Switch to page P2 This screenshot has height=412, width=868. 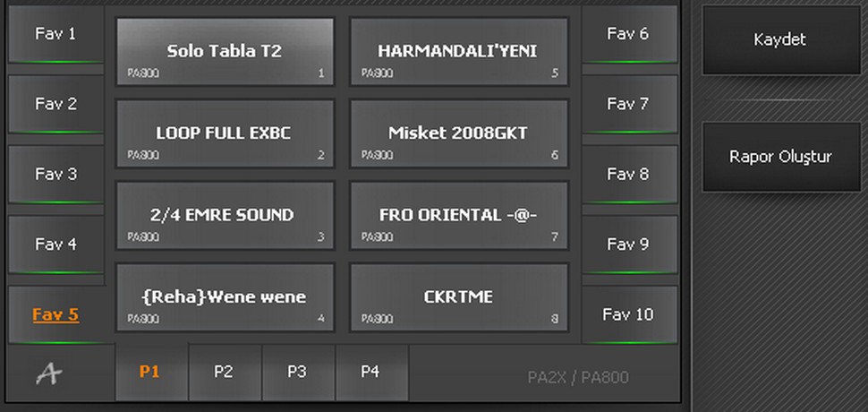click(x=225, y=372)
